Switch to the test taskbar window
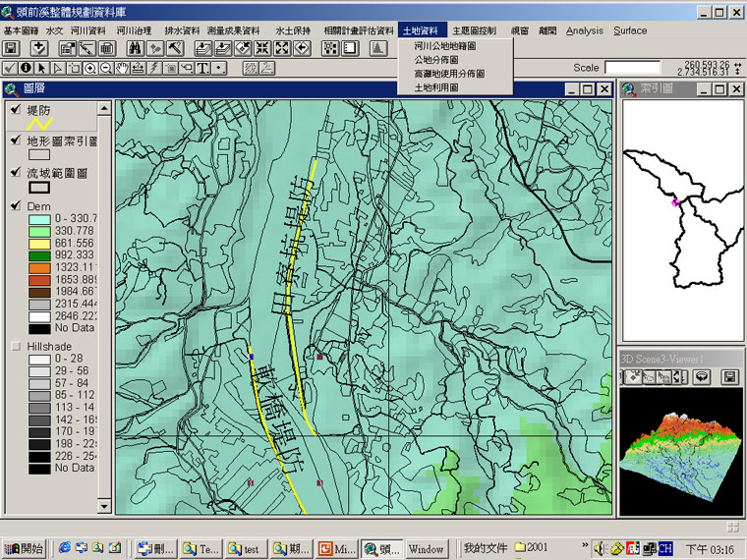Viewport: 747px width, 560px height. 246,548
